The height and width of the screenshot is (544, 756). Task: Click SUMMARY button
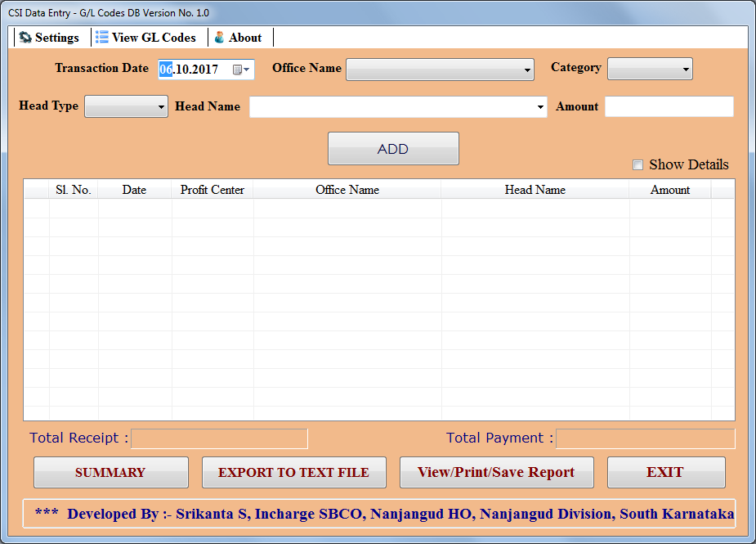[x=110, y=472]
